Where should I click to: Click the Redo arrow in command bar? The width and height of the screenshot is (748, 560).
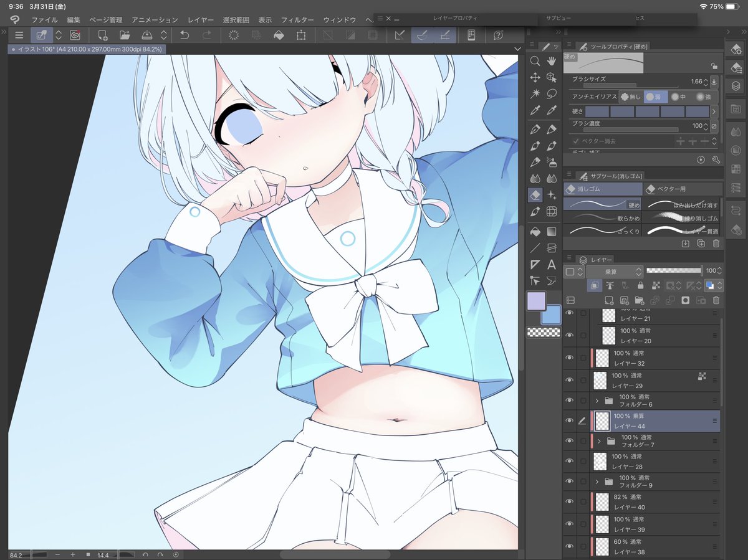coord(206,36)
